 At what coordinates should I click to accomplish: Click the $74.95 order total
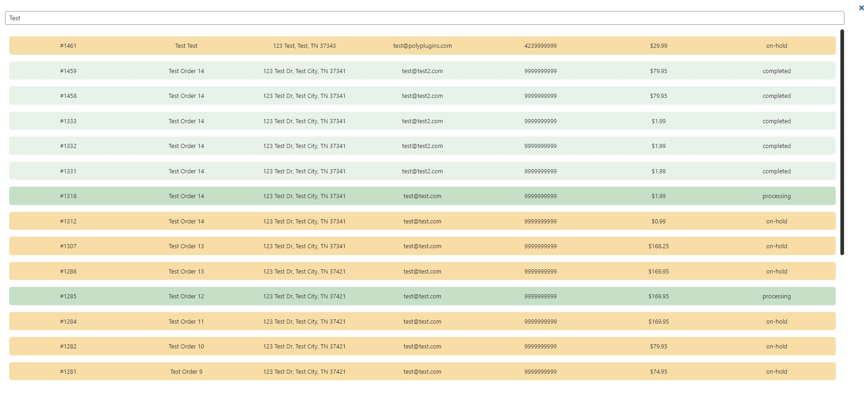point(659,371)
